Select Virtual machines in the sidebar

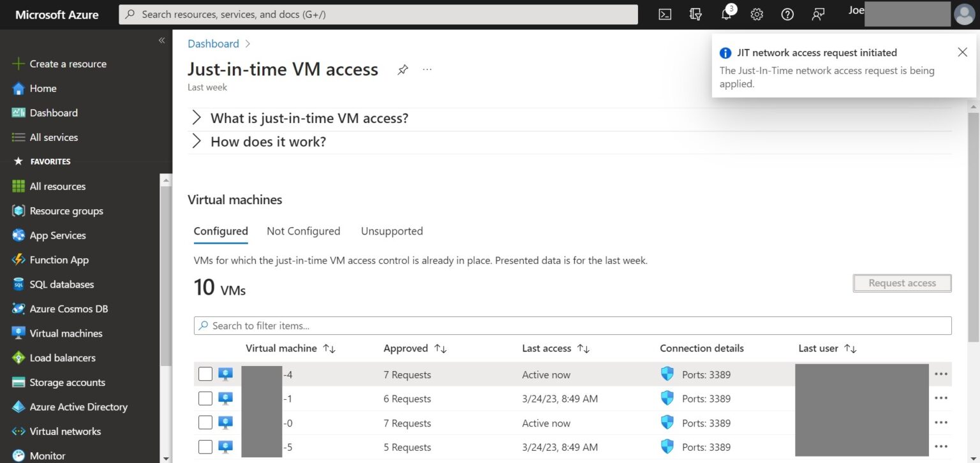(x=66, y=333)
